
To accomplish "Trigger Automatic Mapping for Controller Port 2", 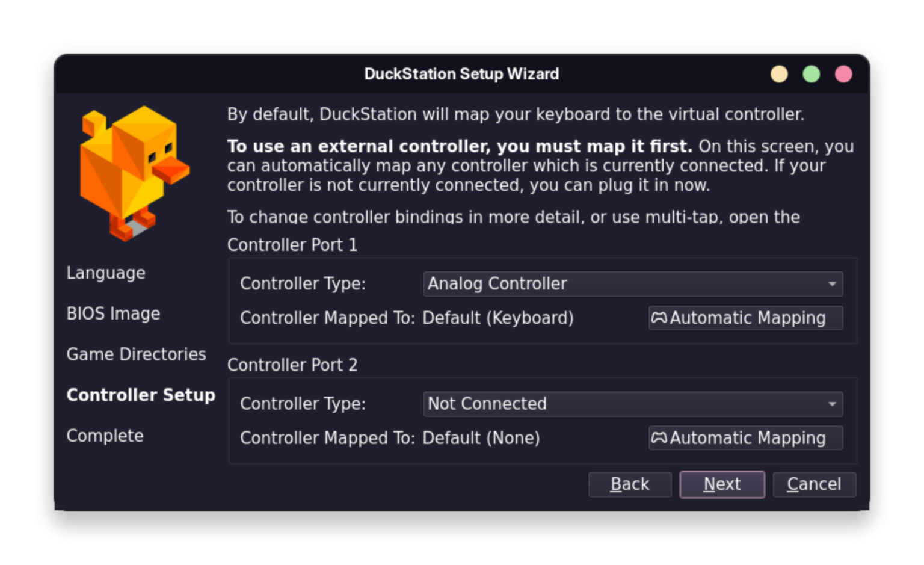I will [746, 438].
